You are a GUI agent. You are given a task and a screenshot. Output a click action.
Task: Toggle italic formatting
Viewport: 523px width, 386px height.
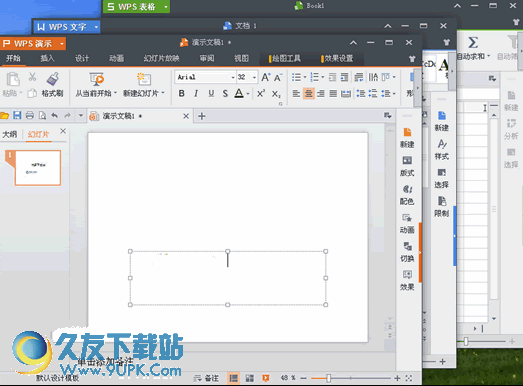tap(196, 93)
